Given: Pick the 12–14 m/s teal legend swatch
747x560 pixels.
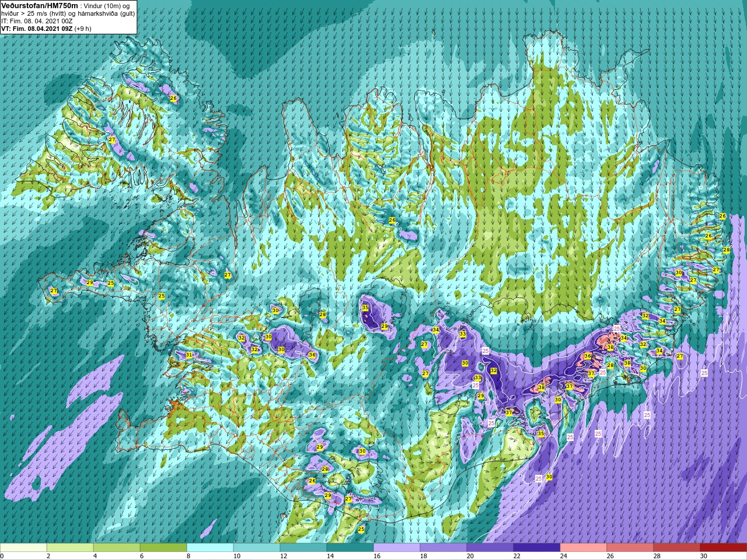Looking at the screenshot, I should (x=303, y=548).
